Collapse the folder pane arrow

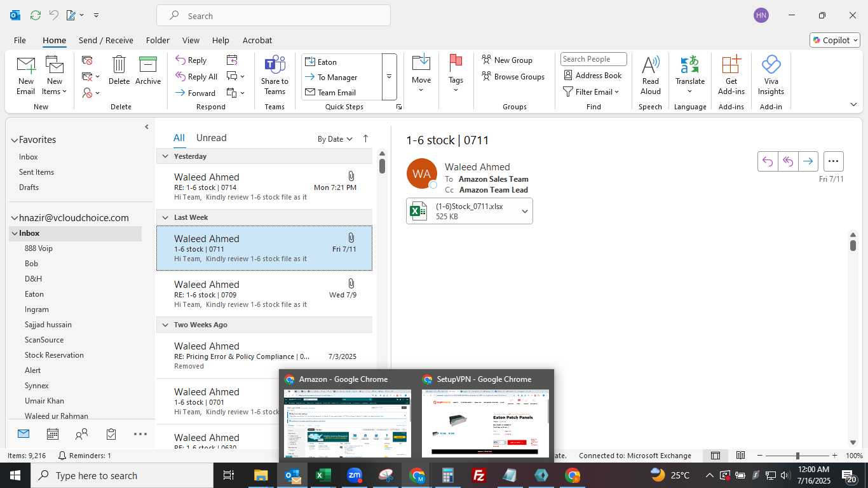tap(147, 127)
